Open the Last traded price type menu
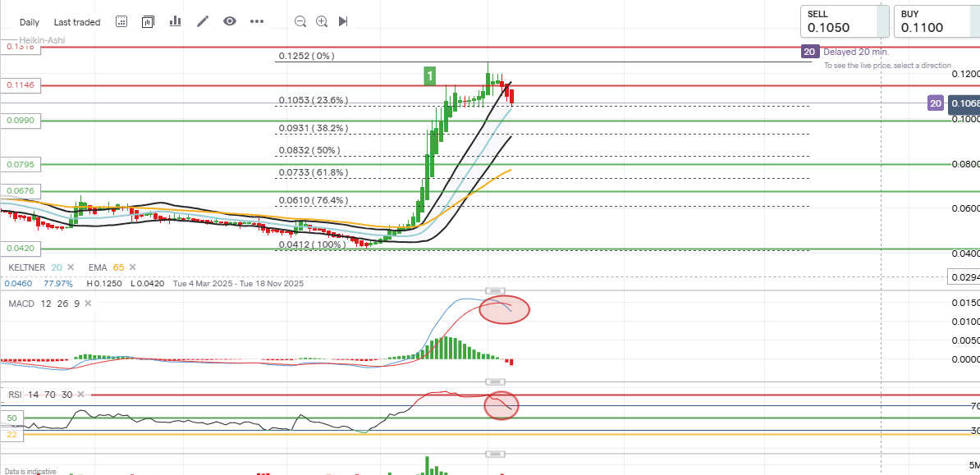 click(x=77, y=22)
